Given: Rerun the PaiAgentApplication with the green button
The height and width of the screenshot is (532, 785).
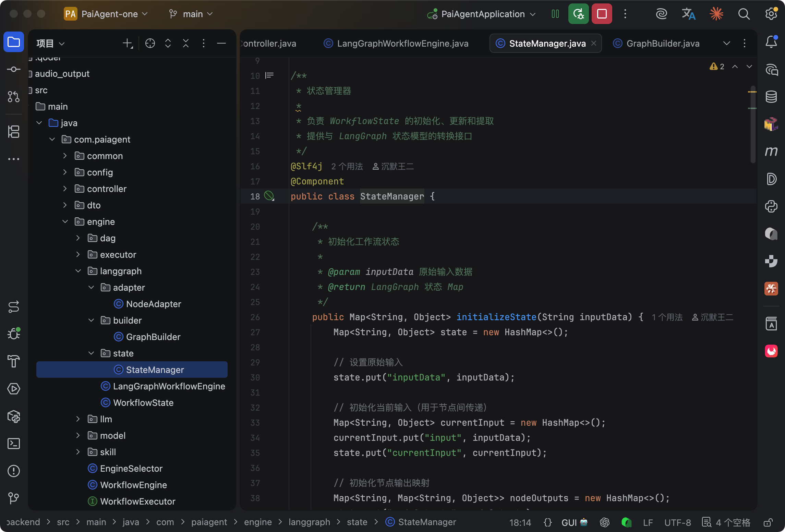Looking at the screenshot, I should [x=578, y=14].
